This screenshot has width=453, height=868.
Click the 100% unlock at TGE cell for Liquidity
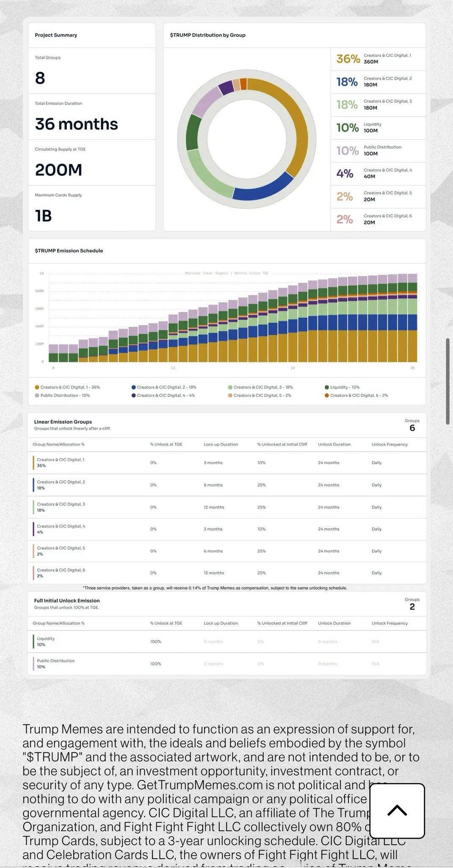155,642
